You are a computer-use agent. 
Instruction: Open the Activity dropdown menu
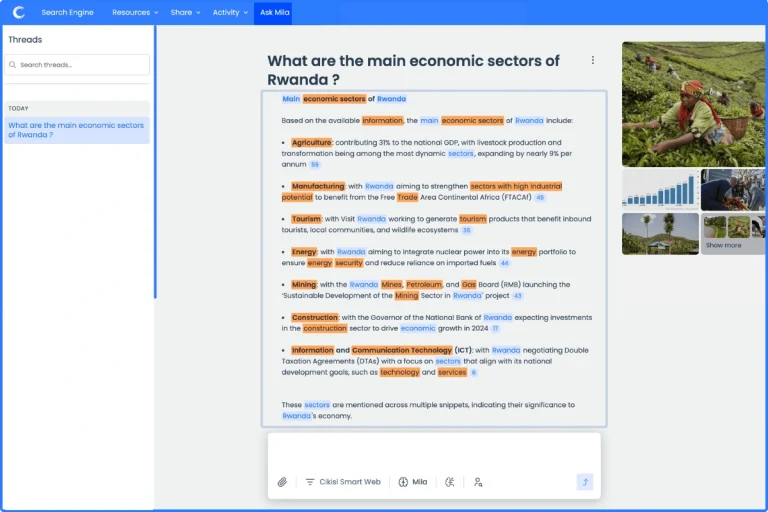[x=230, y=13]
